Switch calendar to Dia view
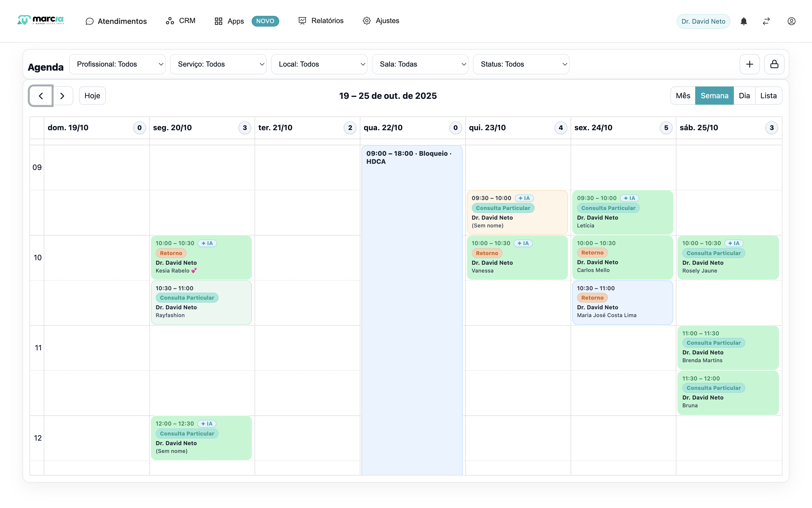 pos(744,96)
